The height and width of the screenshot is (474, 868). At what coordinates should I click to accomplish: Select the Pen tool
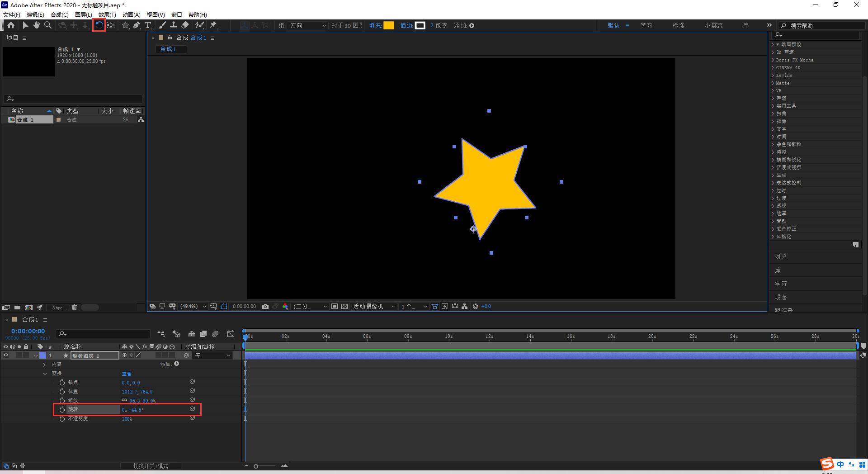[x=137, y=25]
